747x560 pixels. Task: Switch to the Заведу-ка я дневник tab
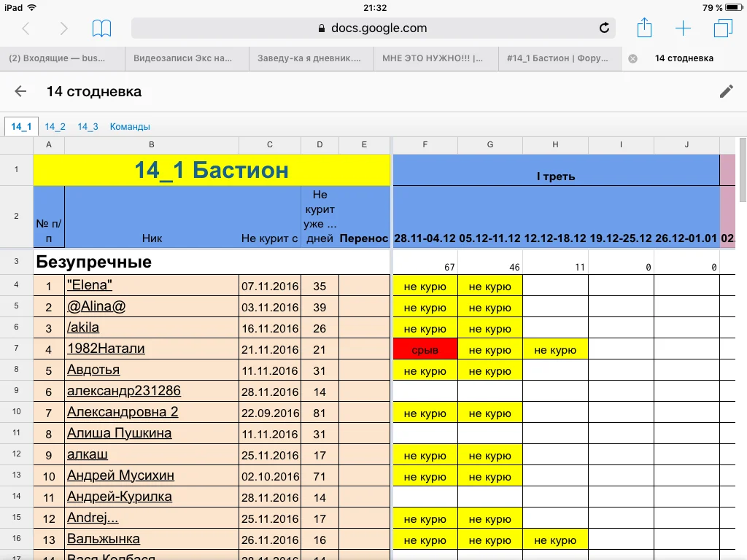point(311,58)
